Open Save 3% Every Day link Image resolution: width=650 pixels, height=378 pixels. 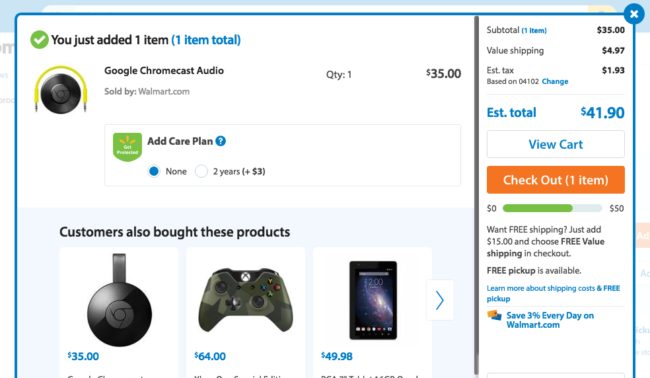(550, 320)
